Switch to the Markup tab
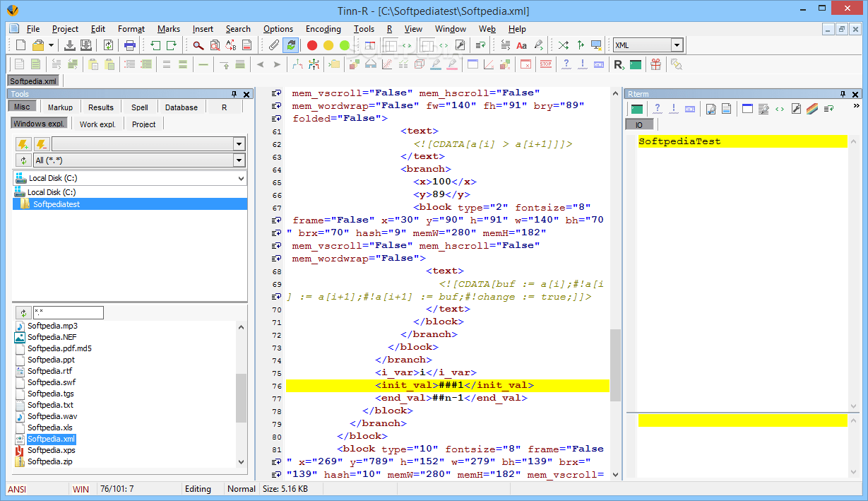 [61, 107]
